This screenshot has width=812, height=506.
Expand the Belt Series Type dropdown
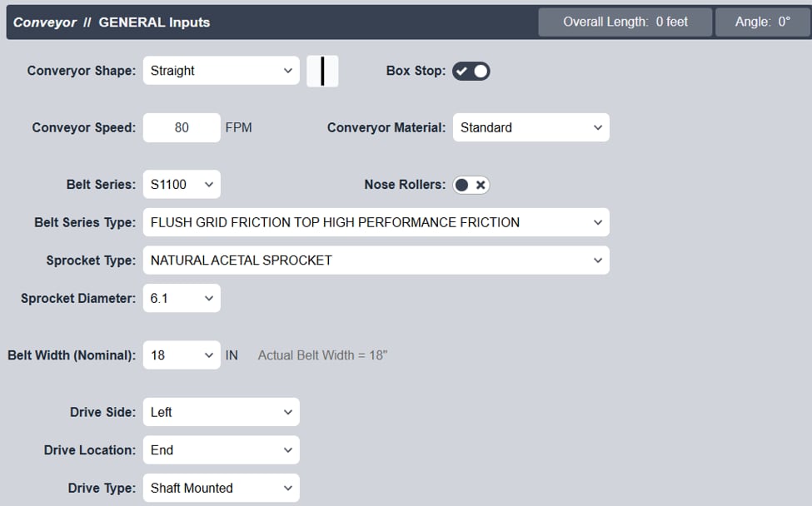[x=376, y=222]
